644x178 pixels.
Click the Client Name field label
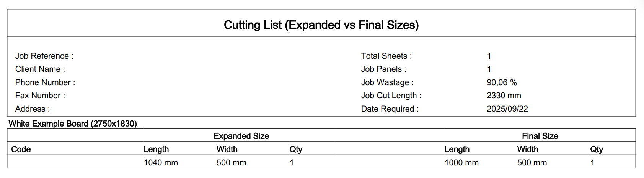click(x=40, y=69)
